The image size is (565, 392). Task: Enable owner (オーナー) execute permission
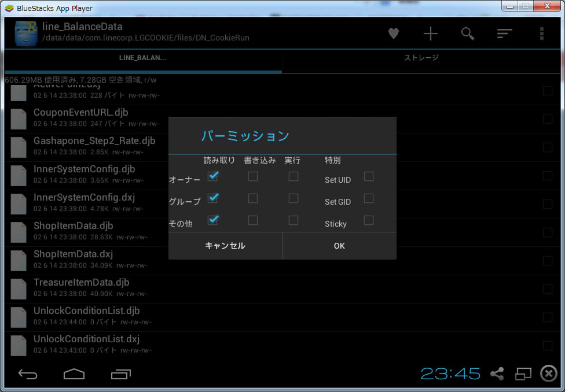[x=293, y=176]
